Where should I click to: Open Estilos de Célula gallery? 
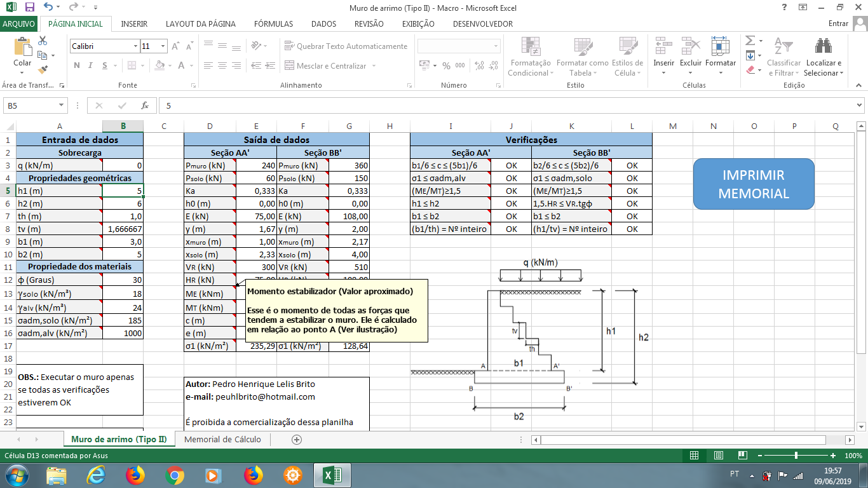628,57
